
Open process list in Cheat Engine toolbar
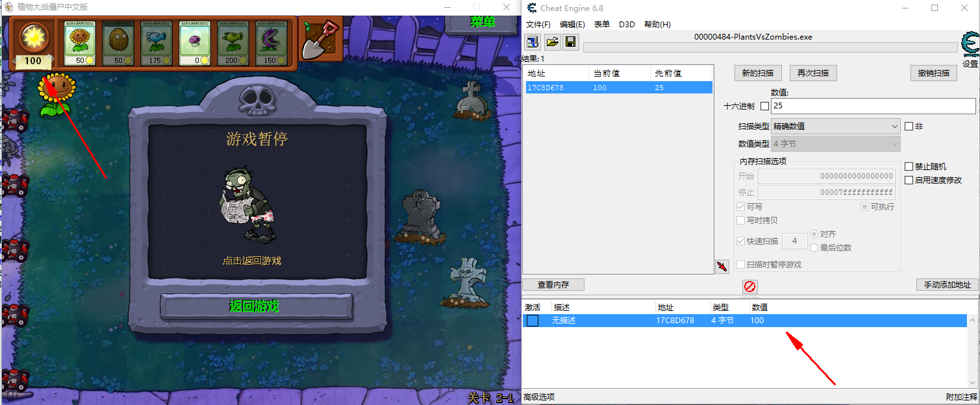[x=533, y=42]
